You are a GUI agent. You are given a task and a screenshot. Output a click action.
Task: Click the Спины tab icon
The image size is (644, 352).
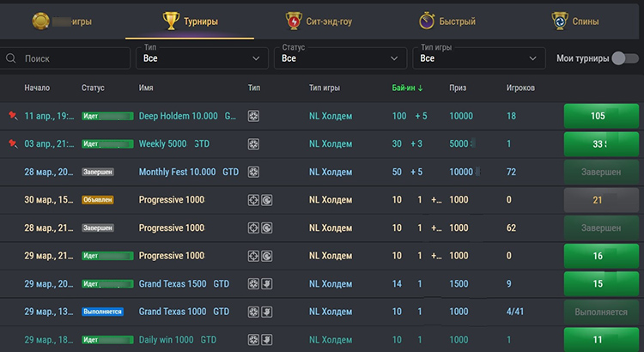click(x=560, y=21)
